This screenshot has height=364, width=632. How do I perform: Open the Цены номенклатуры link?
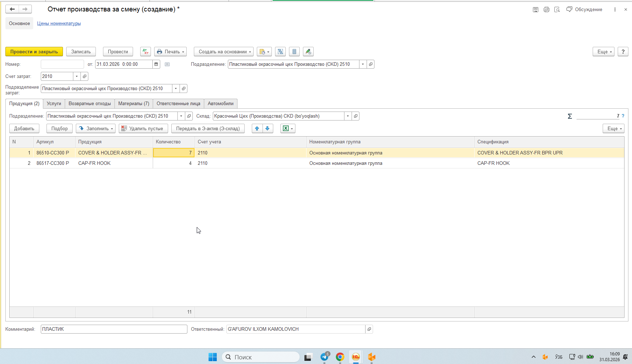coord(59,24)
